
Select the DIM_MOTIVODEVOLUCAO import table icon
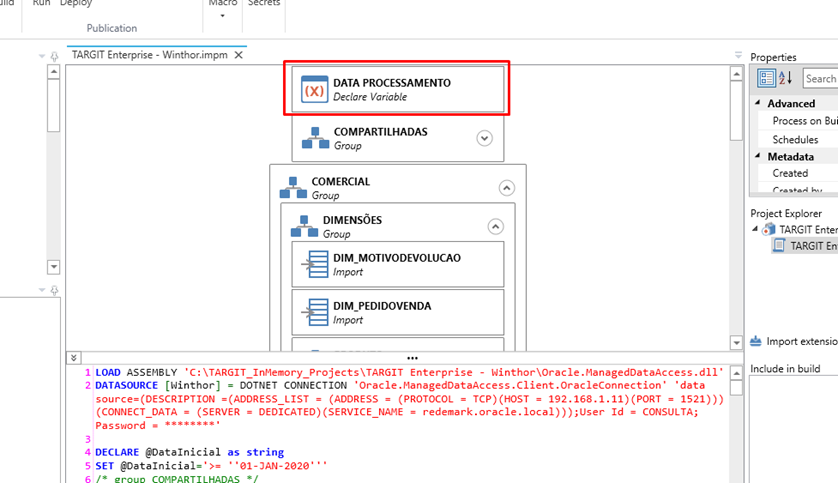pos(315,264)
